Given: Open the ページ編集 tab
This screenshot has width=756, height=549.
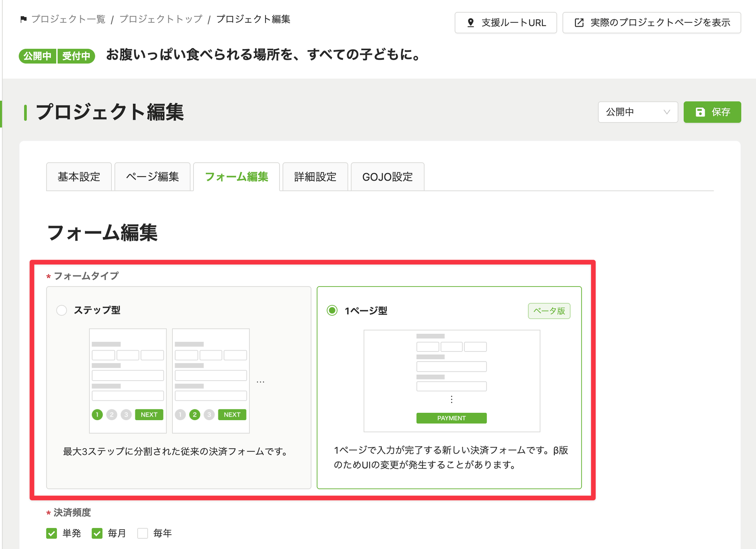Looking at the screenshot, I should 152,177.
